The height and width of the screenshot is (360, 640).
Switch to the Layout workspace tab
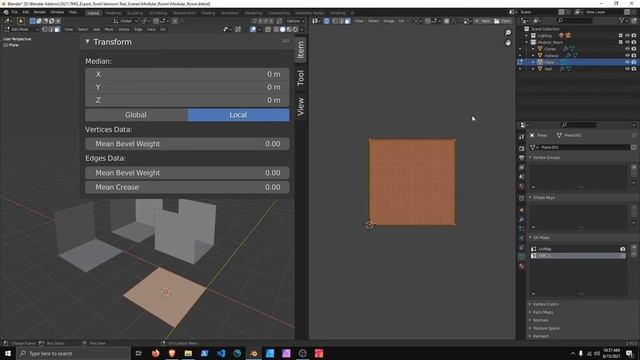click(93, 13)
